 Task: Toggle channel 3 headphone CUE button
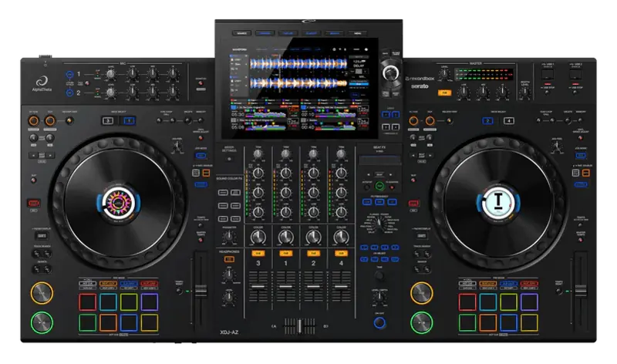pyautogui.click(x=258, y=254)
